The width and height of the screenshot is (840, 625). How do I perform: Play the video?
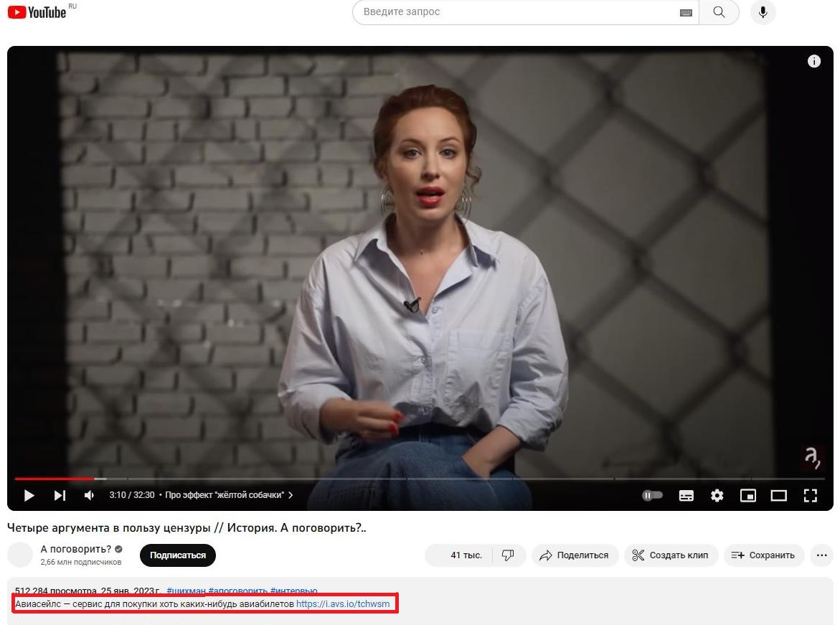(x=29, y=495)
